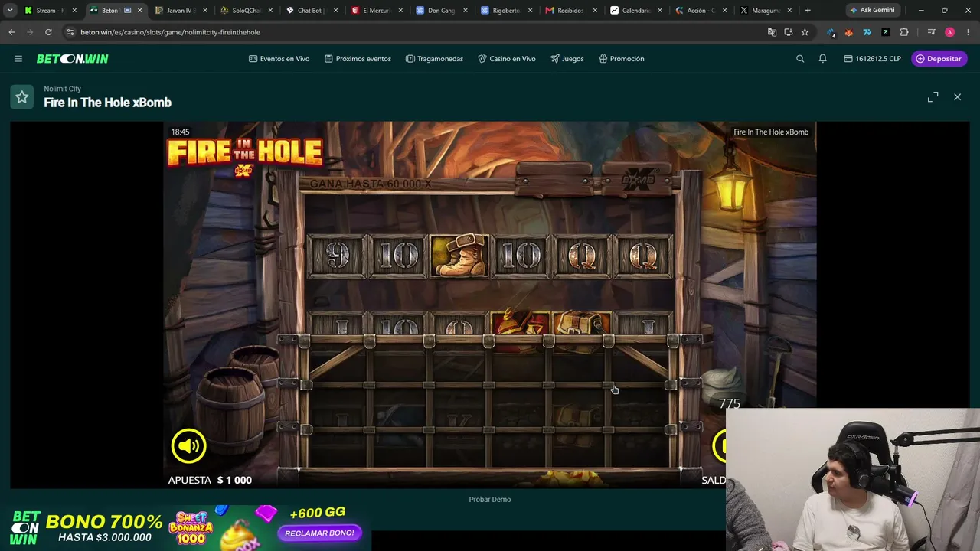Viewport: 980px width, 551px height.
Task: Open site search magnifier
Action: 800,59
